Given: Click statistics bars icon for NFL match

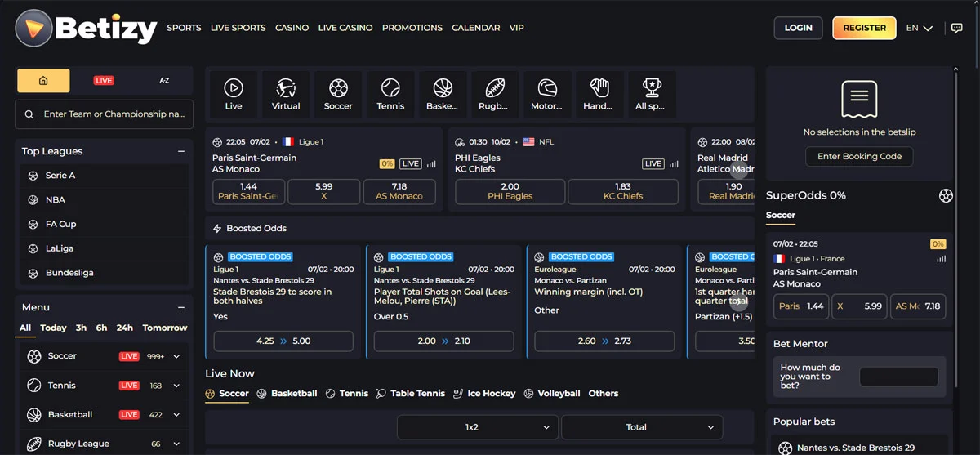Looking at the screenshot, I should (x=674, y=164).
